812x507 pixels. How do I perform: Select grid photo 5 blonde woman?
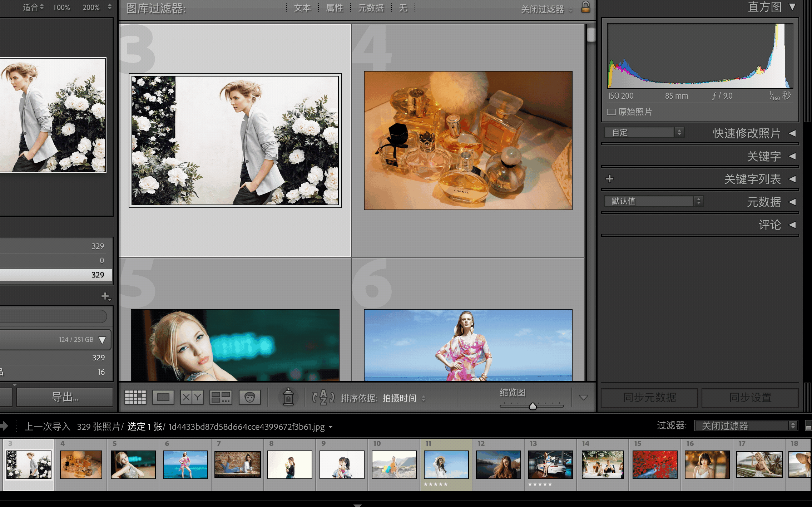[x=235, y=345]
